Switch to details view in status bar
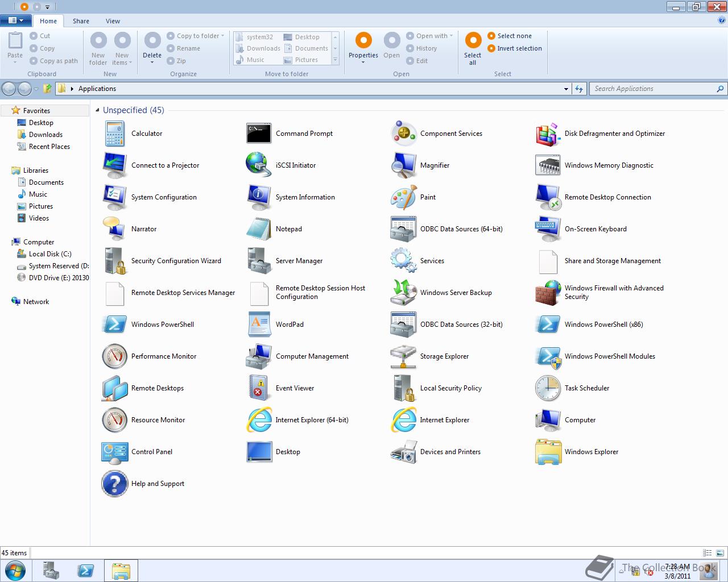Viewport: 728px width, 582px height. coord(708,552)
